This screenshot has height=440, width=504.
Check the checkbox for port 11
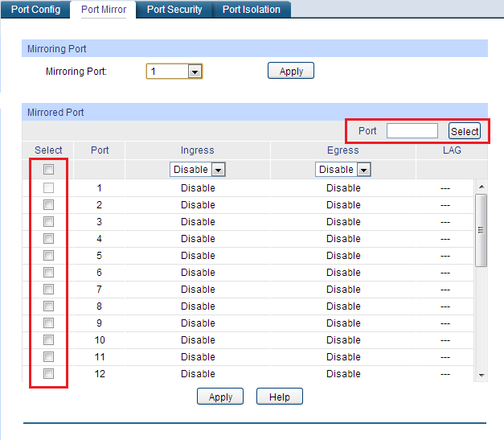click(x=48, y=356)
